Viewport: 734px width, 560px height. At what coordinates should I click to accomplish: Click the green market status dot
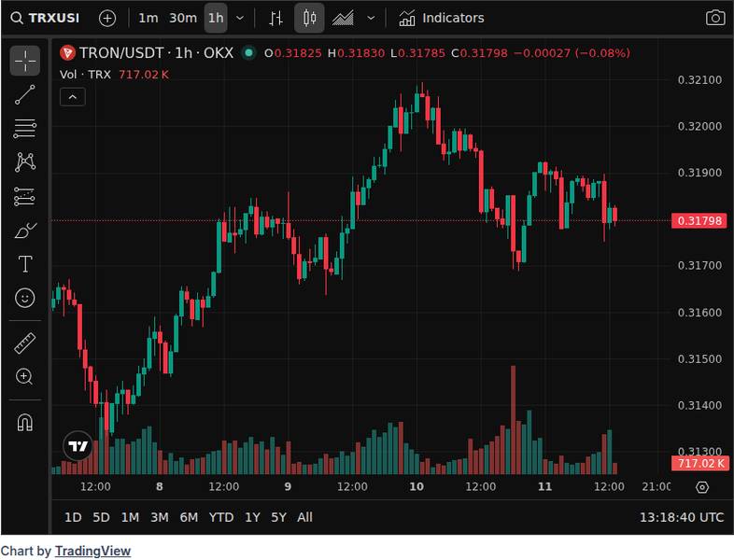click(249, 53)
